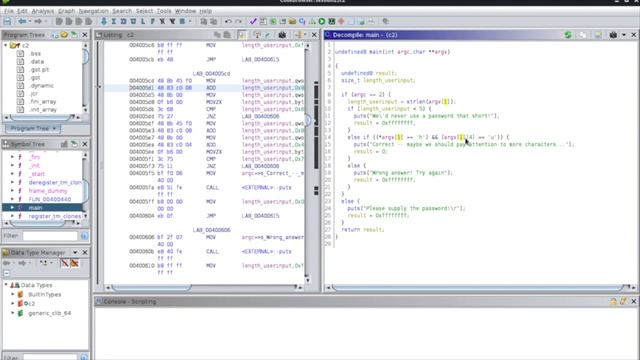The height and width of the screenshot is (360, 640).
Task: Open the Search menu
Action: click(x=122, y=11)
